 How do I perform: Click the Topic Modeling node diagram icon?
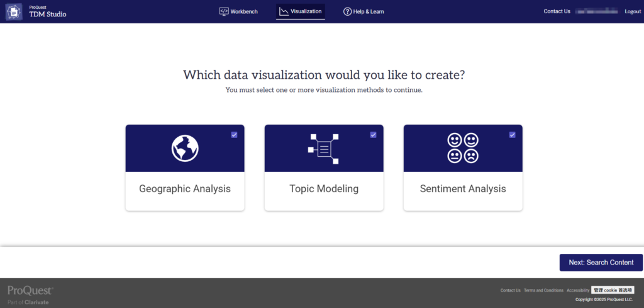point(324,149)
